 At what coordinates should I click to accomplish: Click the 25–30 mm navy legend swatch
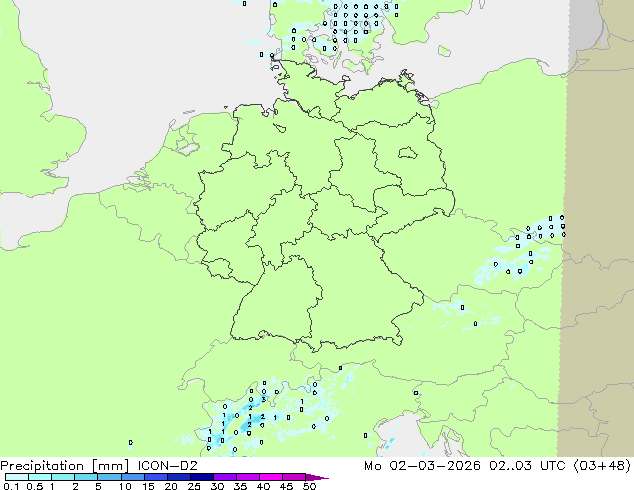201,477
